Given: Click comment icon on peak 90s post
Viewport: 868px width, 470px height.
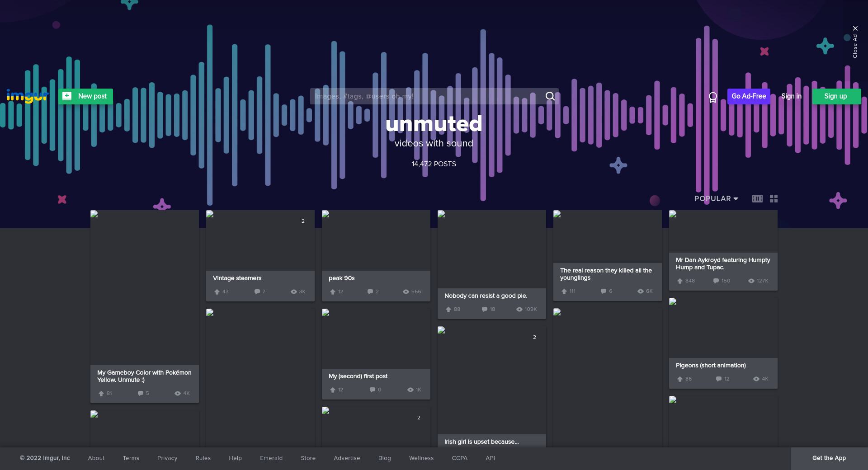Looking at the screenshot, I should pyautogui.click(x=370, y=292).
